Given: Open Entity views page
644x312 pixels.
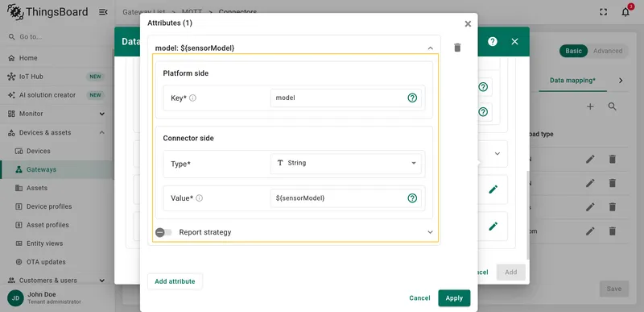Looking at the screenshot, I should [x=57, y=243].
